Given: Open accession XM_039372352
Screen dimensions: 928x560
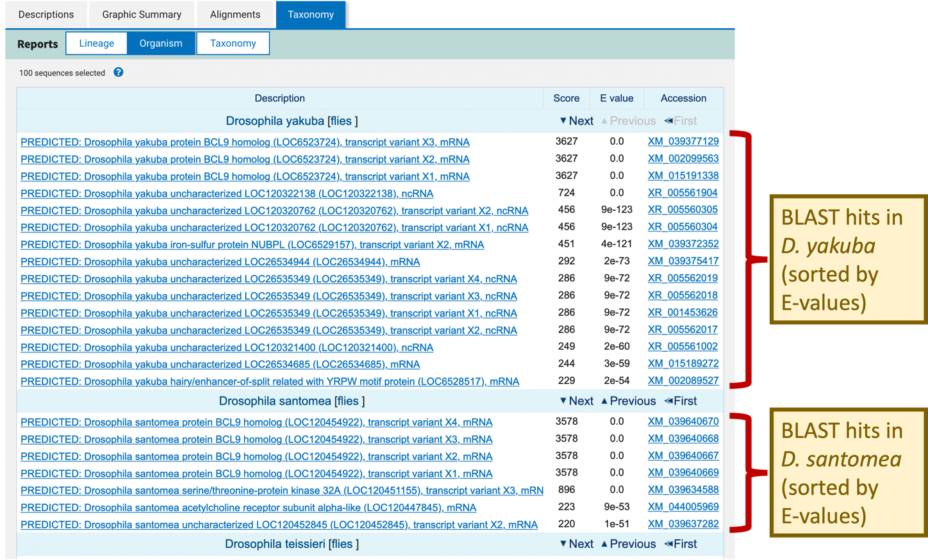Looking at the screenshot, I should pos(683,244).
